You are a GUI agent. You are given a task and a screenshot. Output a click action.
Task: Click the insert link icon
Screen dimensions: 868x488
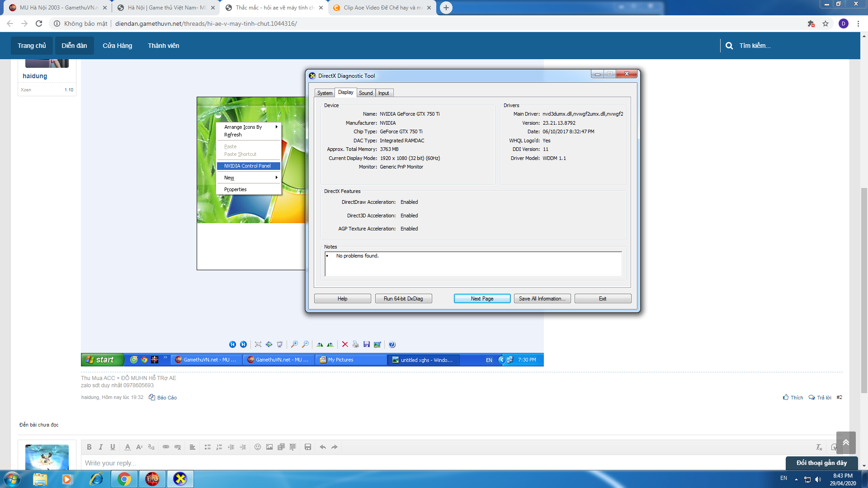[166, 447]
